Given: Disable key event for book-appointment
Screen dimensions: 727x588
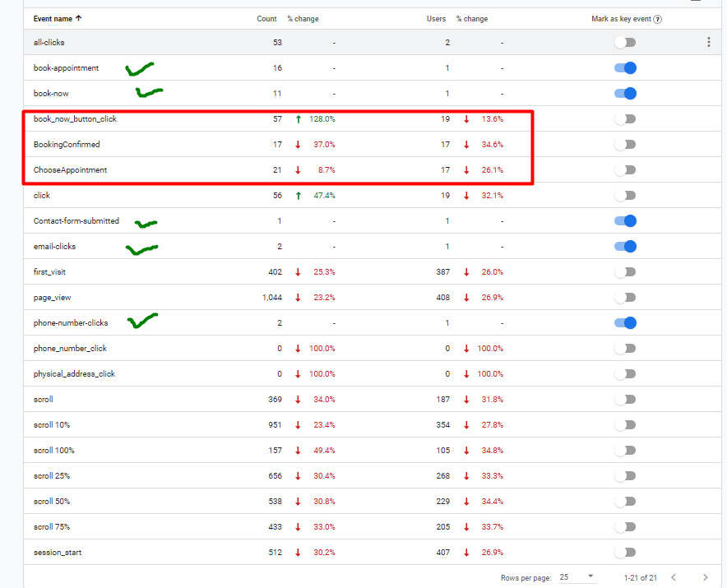Looking at the screenshot, I should (x=625, y=68).
